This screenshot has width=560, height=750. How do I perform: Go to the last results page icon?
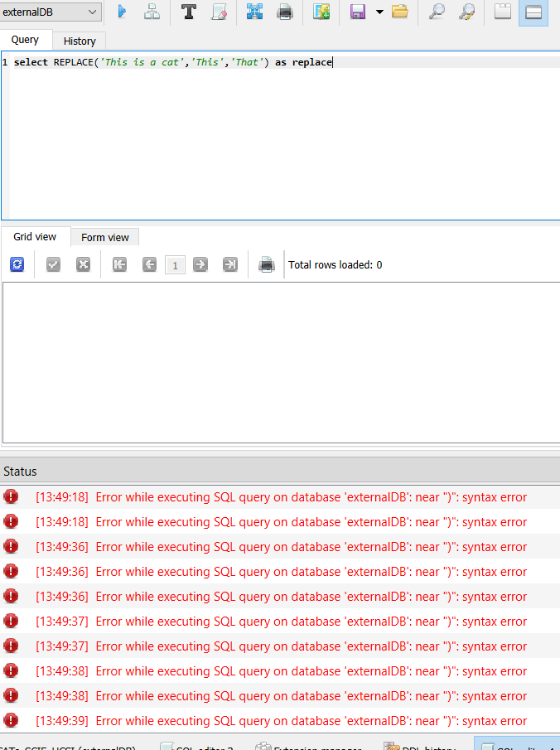click(x=230, y=264)
